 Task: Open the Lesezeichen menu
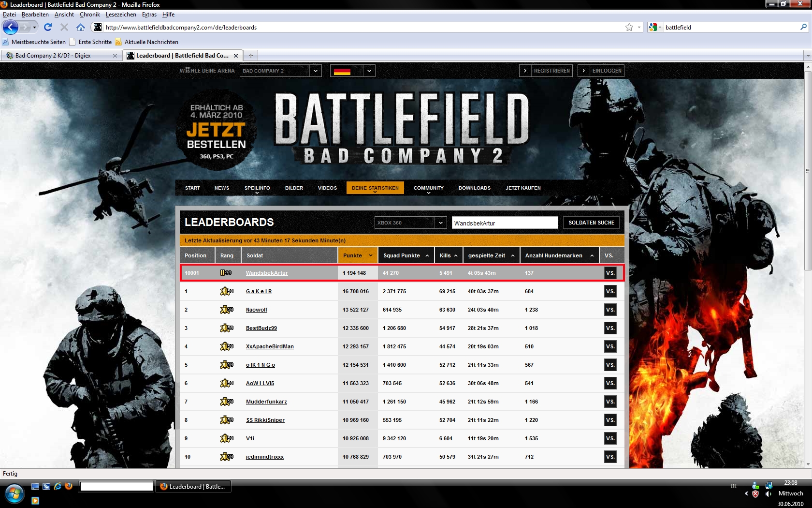click(121, 15)
